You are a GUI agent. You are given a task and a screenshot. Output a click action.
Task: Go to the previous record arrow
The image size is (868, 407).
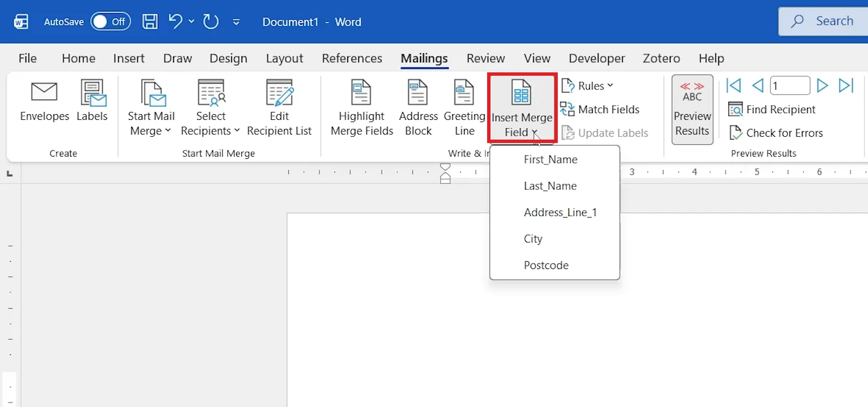[757, 86]
